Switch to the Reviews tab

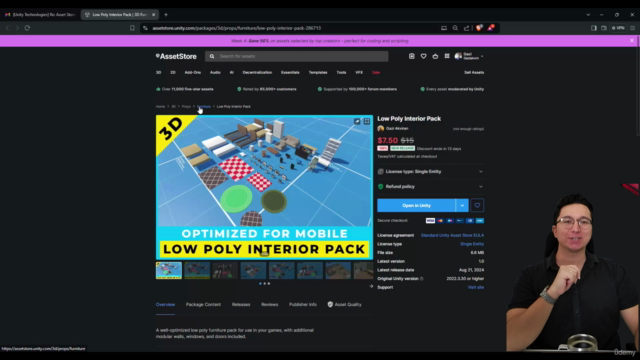pos(269,304)
